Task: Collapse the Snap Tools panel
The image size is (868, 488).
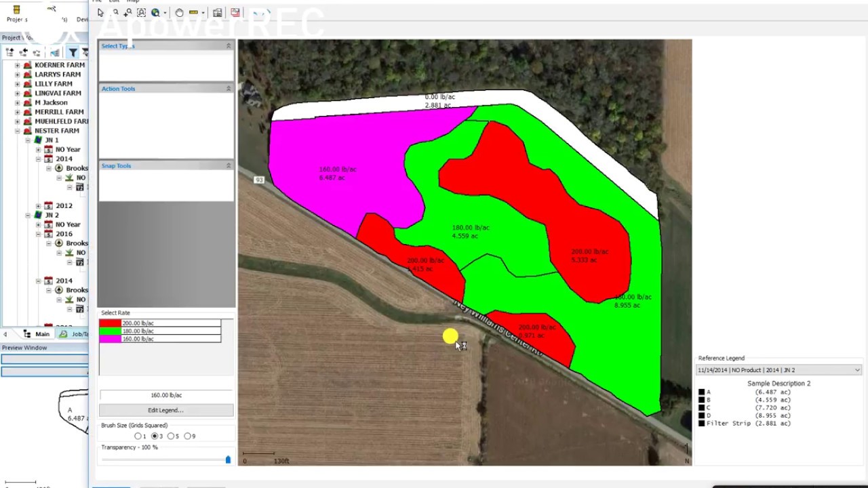Action: (229, 165)
